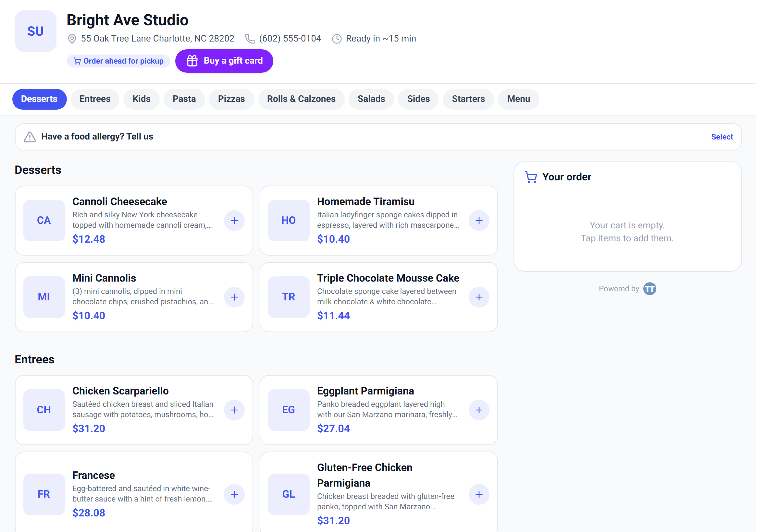Screen dimensions: 766x532
Task: Click the clock icon near ready time
Action: tap(337, 39)
